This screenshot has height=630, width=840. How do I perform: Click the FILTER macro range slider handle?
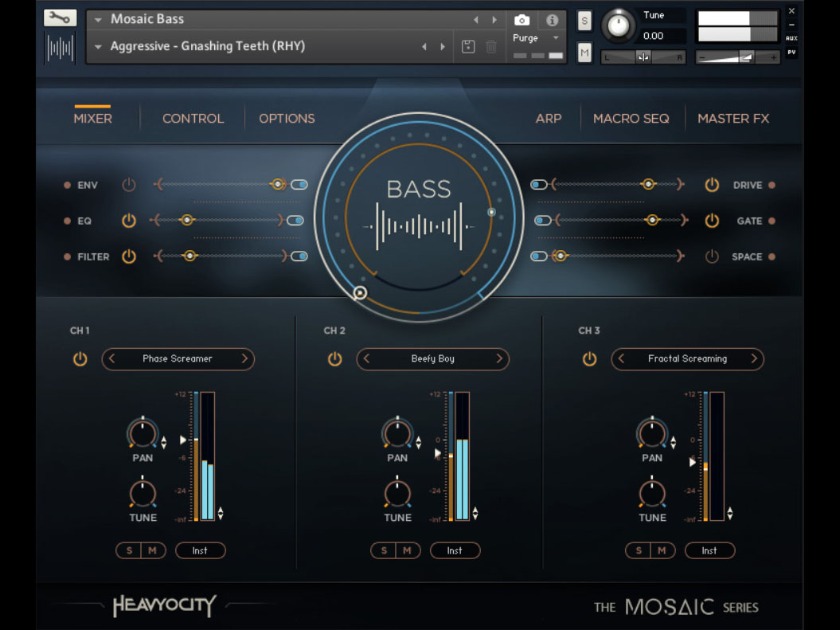(x=189, y=256)
